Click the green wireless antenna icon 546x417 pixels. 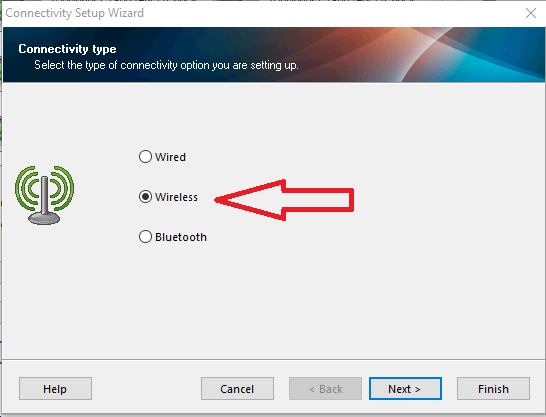coord(44,195)
